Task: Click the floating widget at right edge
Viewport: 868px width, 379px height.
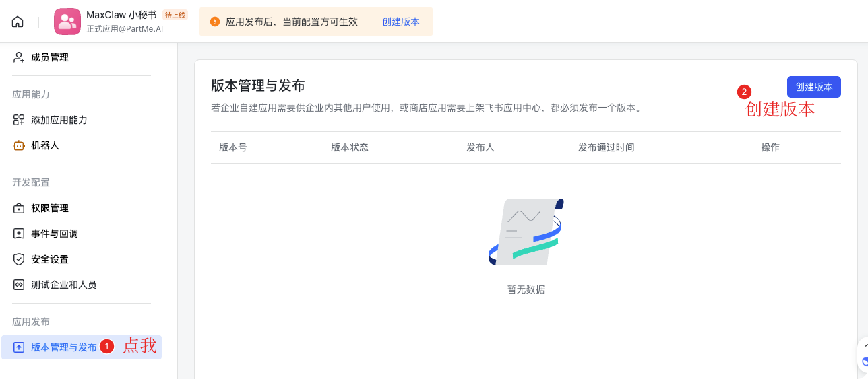Action: tap(863, 360)
